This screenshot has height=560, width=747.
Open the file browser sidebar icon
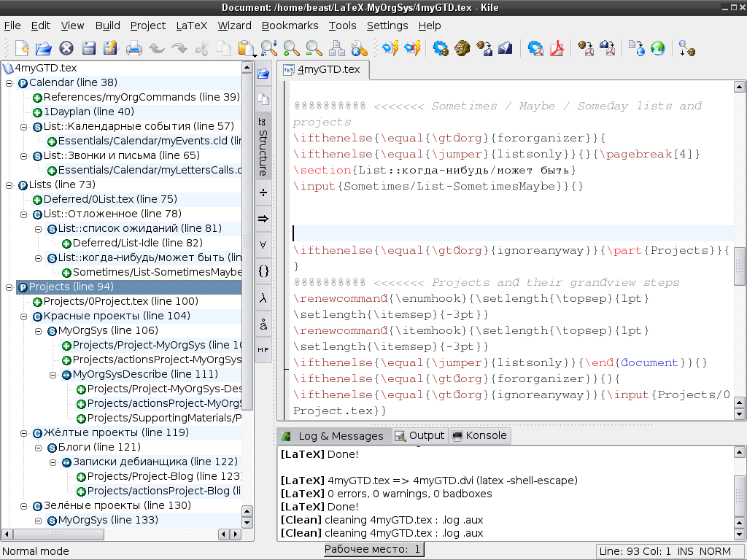pos(263,74)
